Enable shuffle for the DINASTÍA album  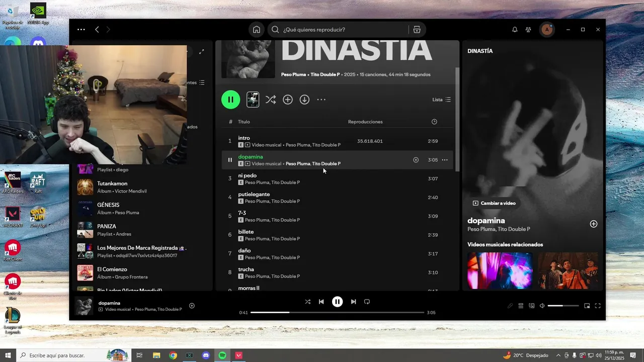[x=271, y=100]
